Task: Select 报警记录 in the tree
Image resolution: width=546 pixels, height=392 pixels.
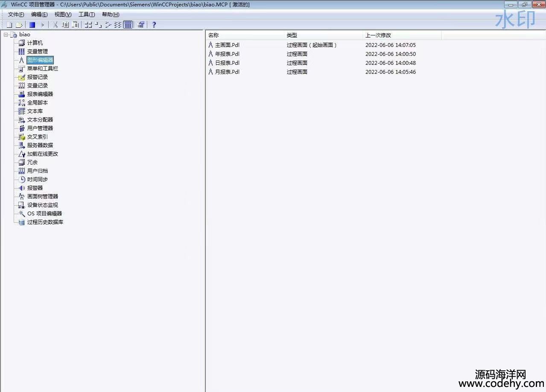Action: pyautogui.click(x=38, y=77)
